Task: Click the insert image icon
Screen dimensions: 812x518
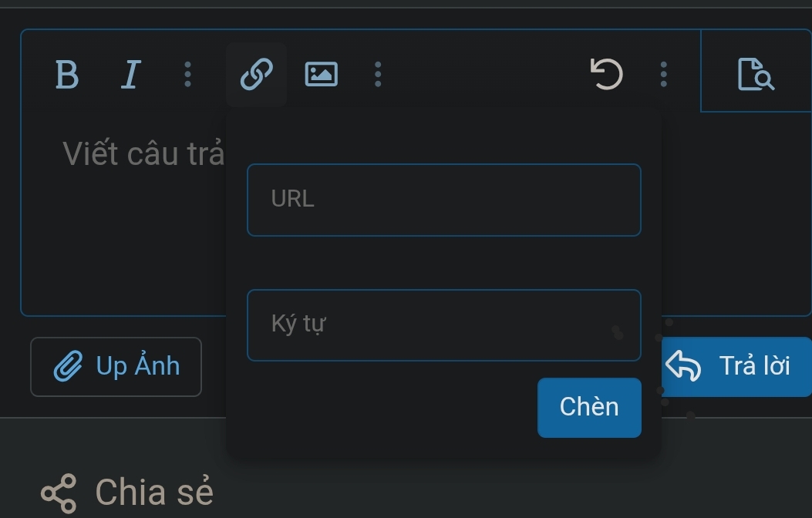Action: [322, 73]
